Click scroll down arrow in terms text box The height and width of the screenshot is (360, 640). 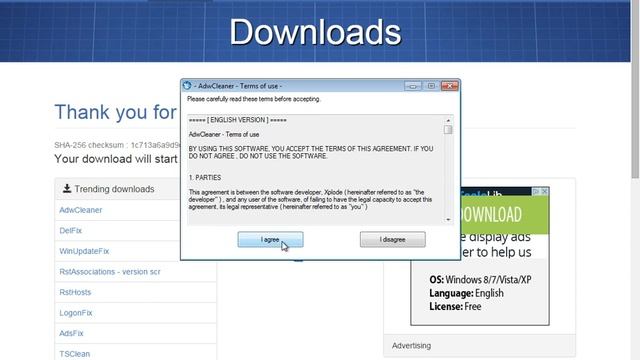[x=448, y=220]
